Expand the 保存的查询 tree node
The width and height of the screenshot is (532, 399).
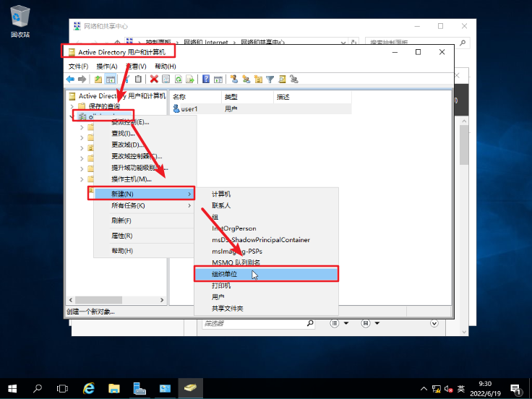(x=72, y=106)
